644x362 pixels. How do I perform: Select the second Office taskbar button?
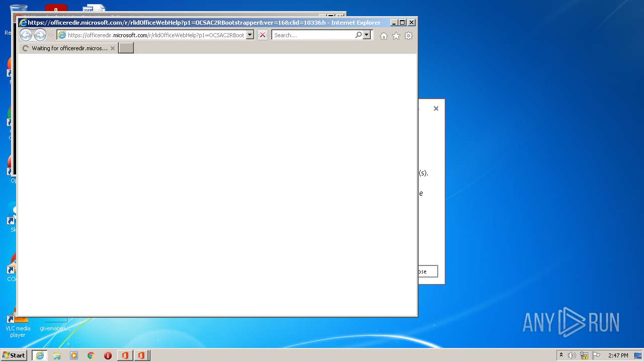pyautogui.click(x=141, y=355)
